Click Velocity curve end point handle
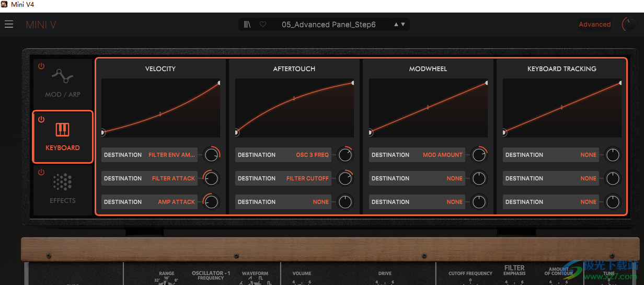Image resolution: width=644 pixels, height=285 pixels. (x=218, y=83)
